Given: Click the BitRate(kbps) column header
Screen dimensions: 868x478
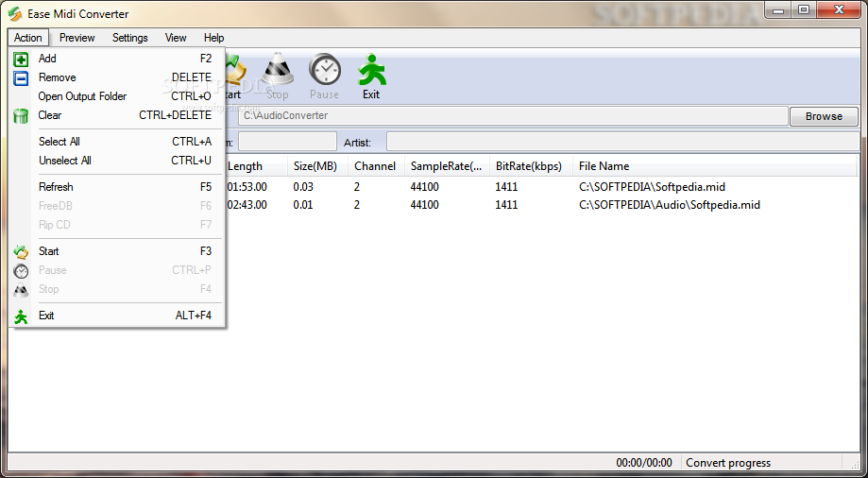Looking at the screenshot, I should pyautogui.click(x=531, y=166).
